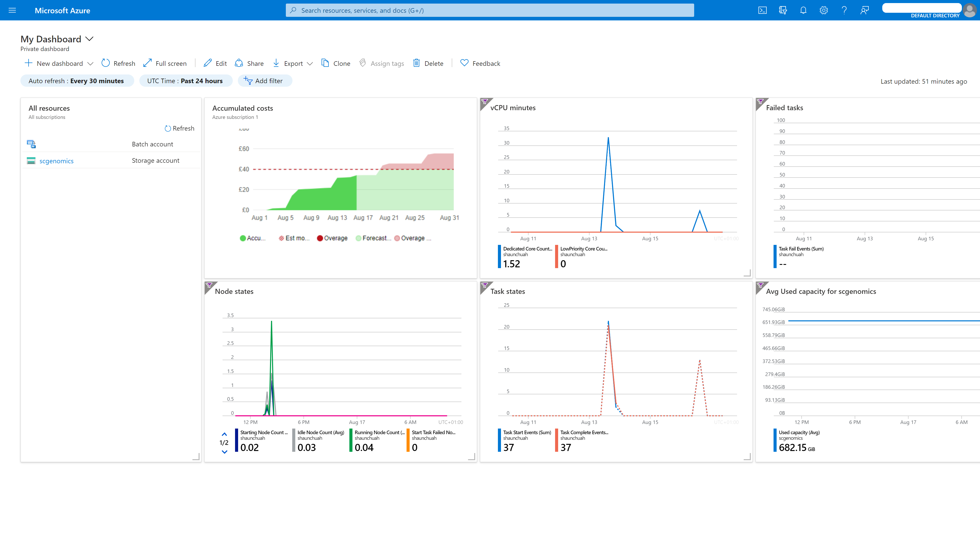Screen dimensions: 980x551
Task: Refresh the All resources tile
Action: coord(179,129)
